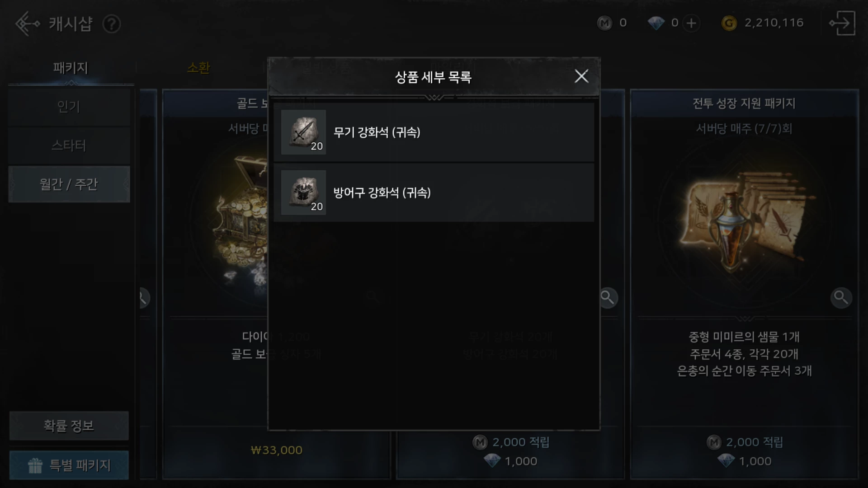Select the 무기 강화석 weapon stone icon
Image resolution: width=868 pixels, height=488 pixels.
pos(303,132)
